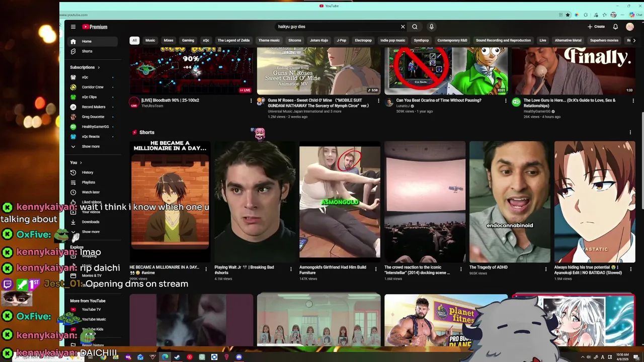The height and width of the screenshot is (362, 644).
Task: Click the YouTube browser tab
Action: [329, 6]
